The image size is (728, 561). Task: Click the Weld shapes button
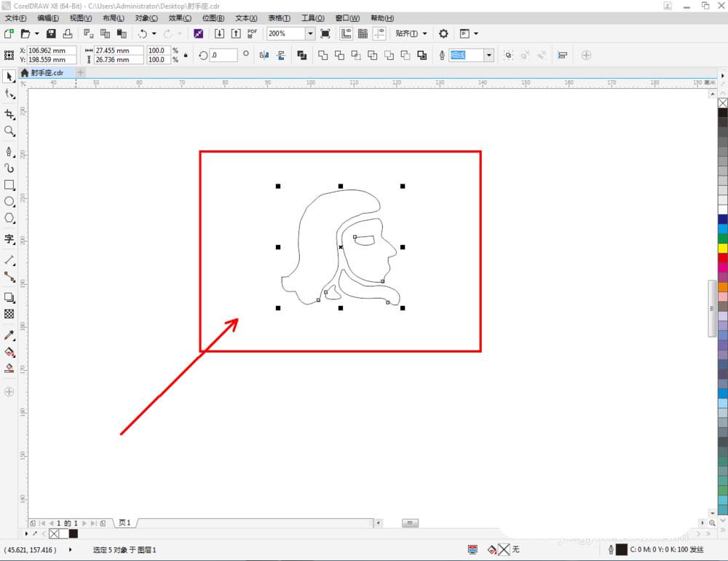pyautogui.click(x=323, y=55)
